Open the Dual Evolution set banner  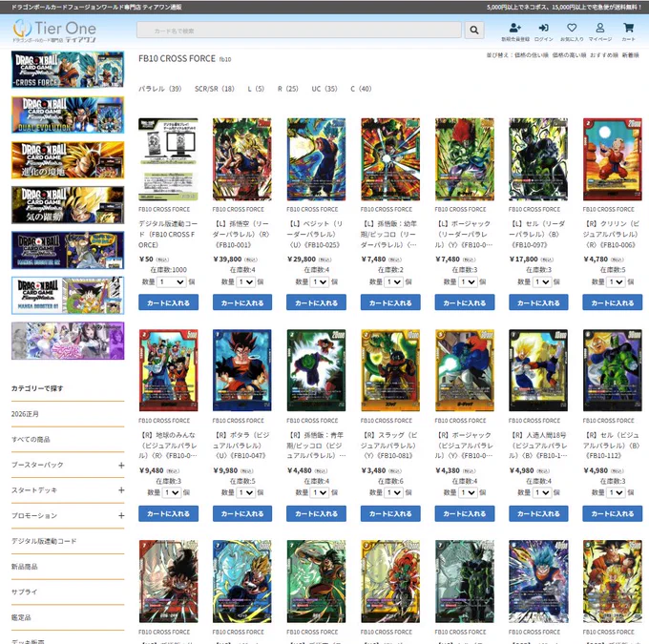coord(68,114)
